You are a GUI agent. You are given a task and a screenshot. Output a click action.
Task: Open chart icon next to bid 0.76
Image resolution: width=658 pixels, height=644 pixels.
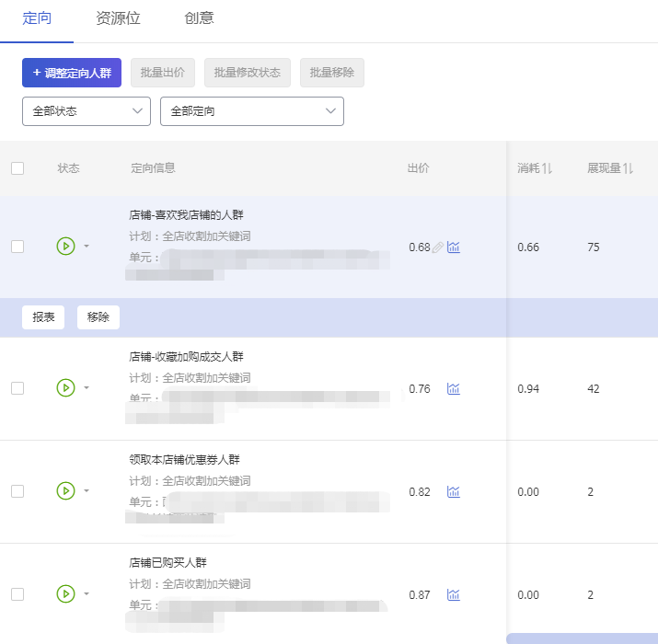453,389
